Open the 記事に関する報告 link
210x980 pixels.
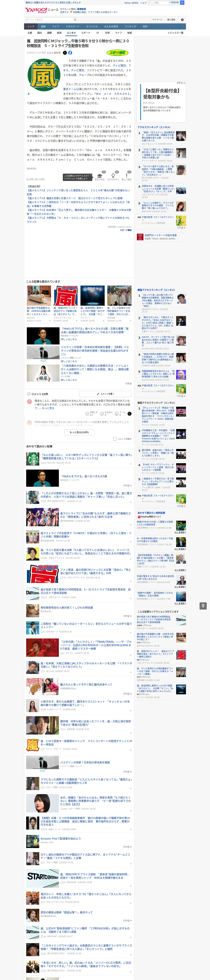click(x=36, y=179)
